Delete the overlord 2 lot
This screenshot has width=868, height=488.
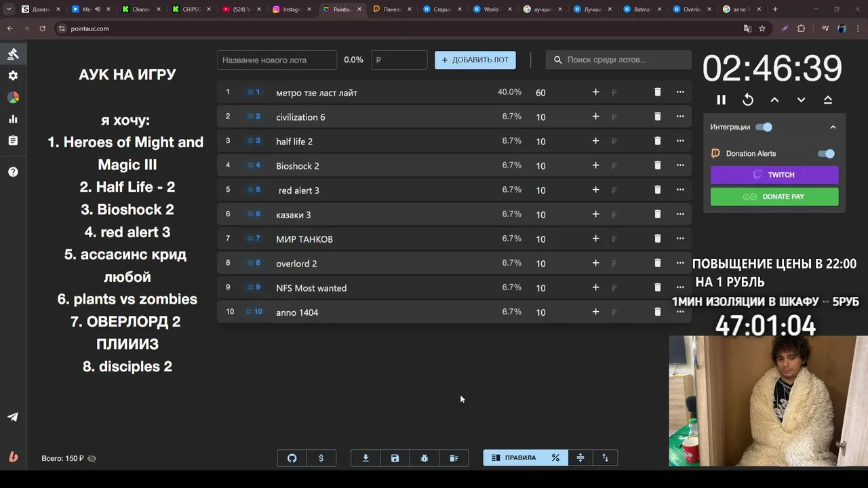pyautogui.click(x=657, y=263)
